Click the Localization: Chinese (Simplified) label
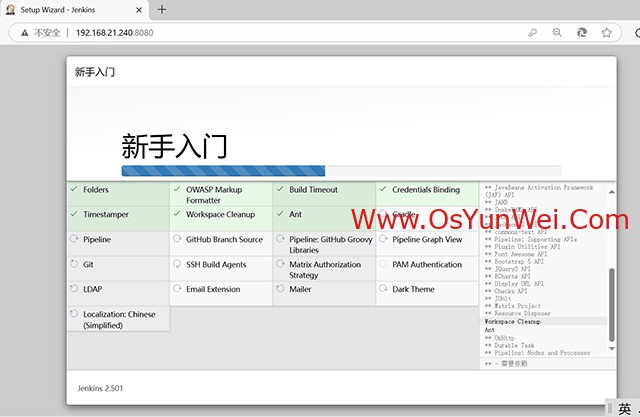 point(119,320)
